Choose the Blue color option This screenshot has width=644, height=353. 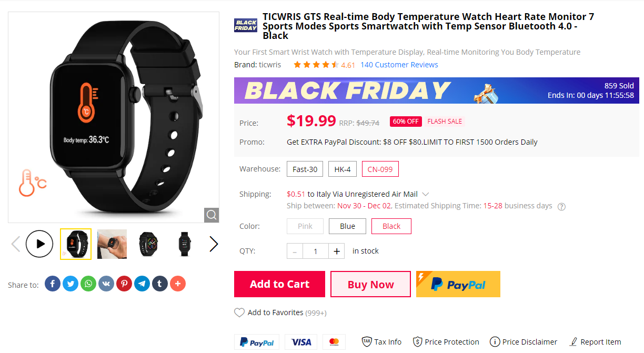point(347,226)
